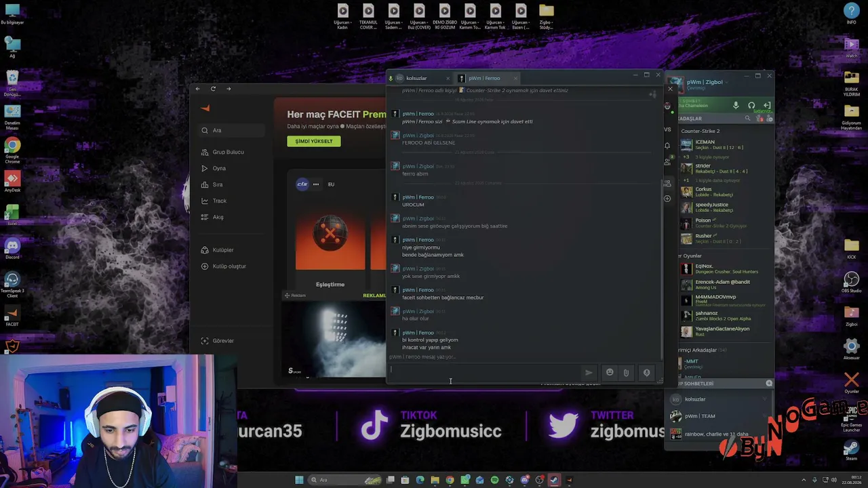Click the taskbar search box
The height and width of the screenshot is (488, 868).
343,480
